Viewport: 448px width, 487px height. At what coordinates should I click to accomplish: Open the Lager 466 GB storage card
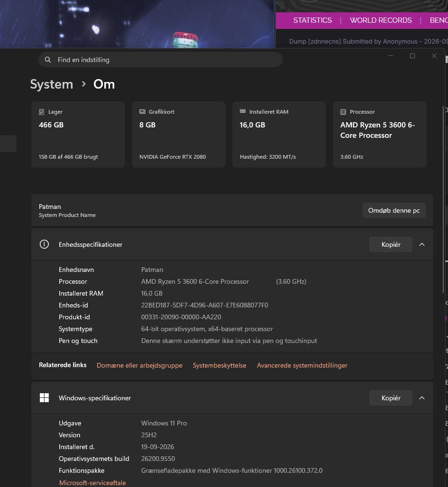[x=78, y=135]
